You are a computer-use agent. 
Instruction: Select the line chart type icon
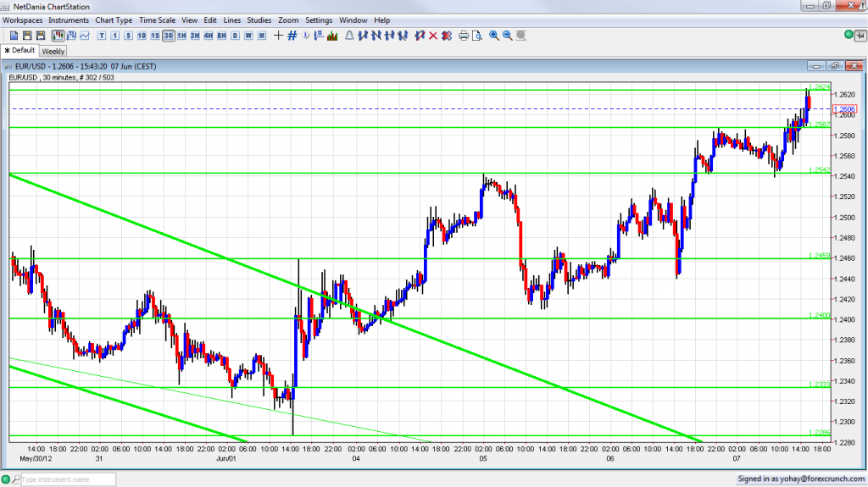pyautogui.click(x=85, y=36)
